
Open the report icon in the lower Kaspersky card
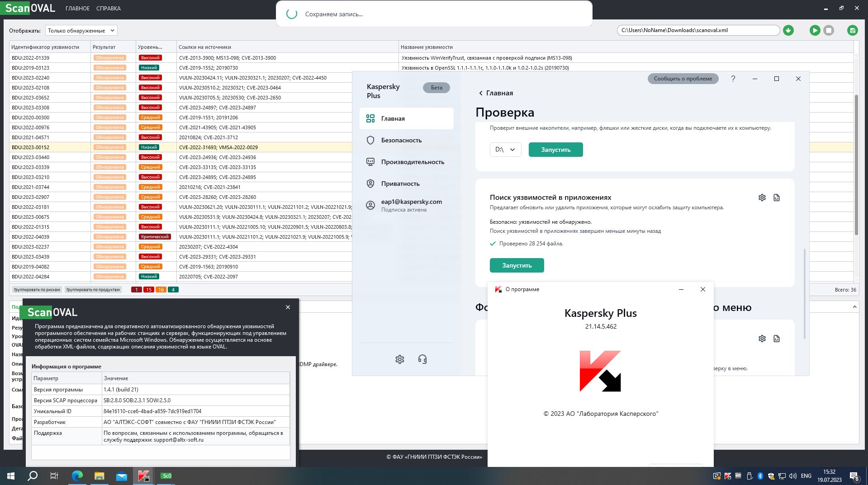tap(777, 339)
